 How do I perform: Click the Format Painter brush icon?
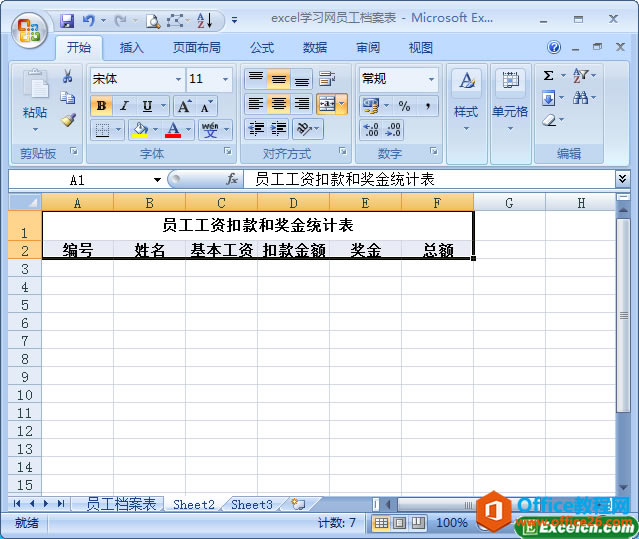point(68,120)
